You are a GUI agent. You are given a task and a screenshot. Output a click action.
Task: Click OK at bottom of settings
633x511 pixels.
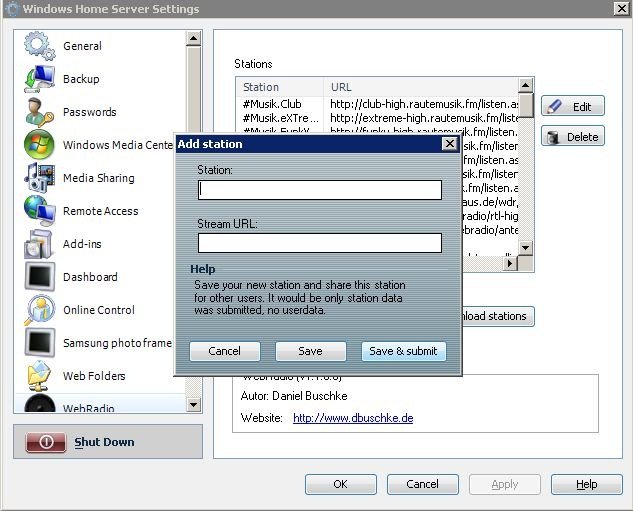pos(341,484)
